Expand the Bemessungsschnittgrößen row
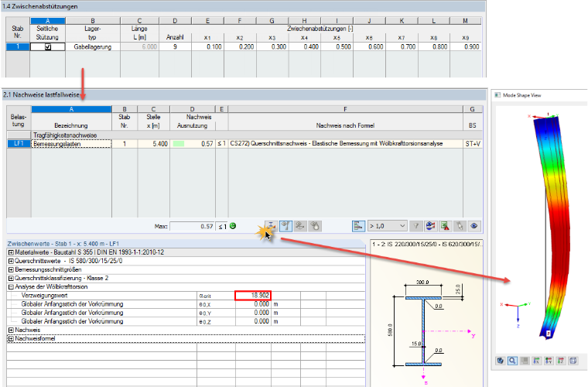The width and height of the screenshot is (588, 387). 11,269
